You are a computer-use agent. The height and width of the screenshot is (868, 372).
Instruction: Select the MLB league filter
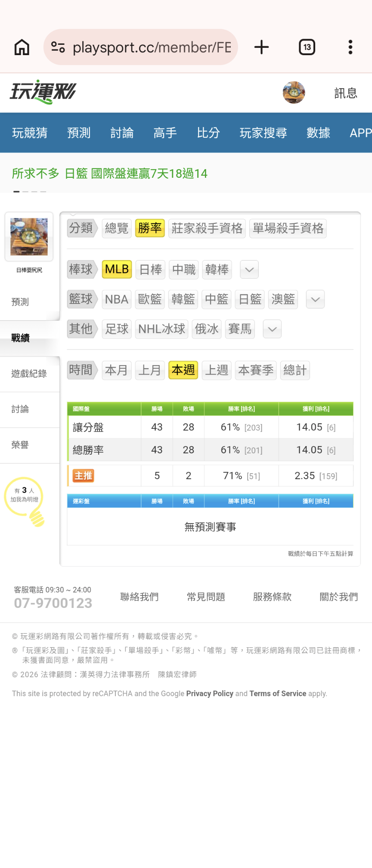point(117,270)
